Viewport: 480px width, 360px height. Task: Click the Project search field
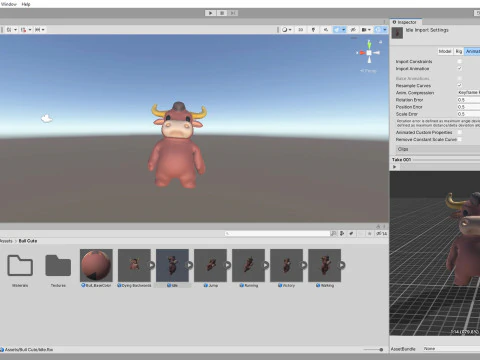[277, 233]
